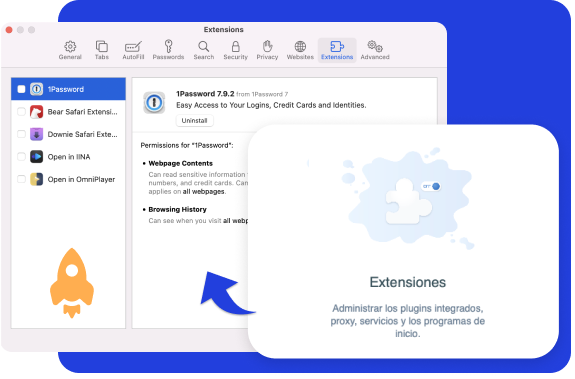575x379 pixels.
Task: Enable the 1Password extension checkbox
Action: point(21,89)
